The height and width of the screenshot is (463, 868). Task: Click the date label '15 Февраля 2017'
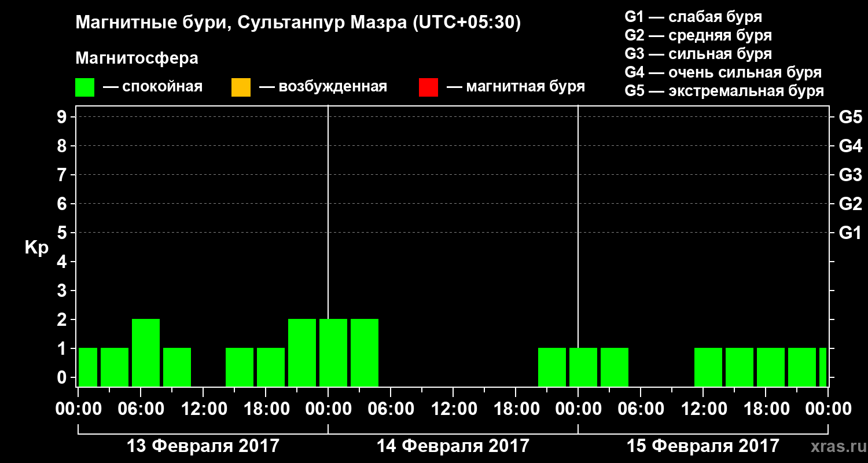703,446
